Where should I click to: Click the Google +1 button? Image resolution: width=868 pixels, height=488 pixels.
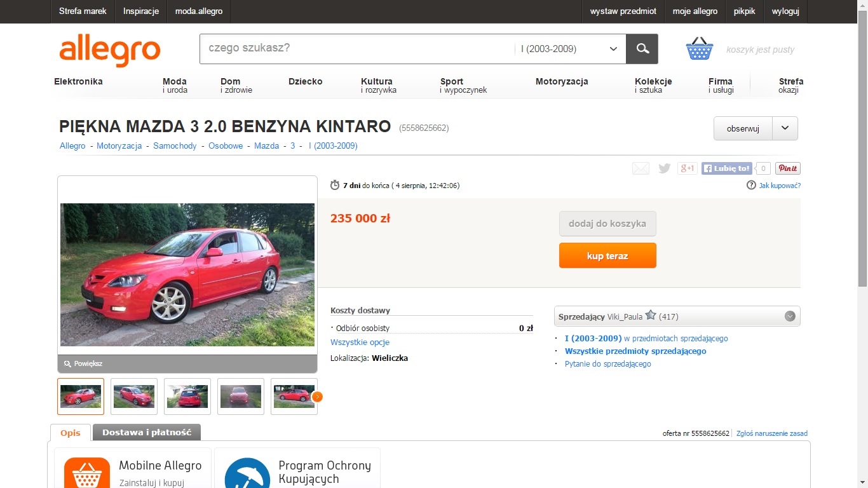[688, 168]
